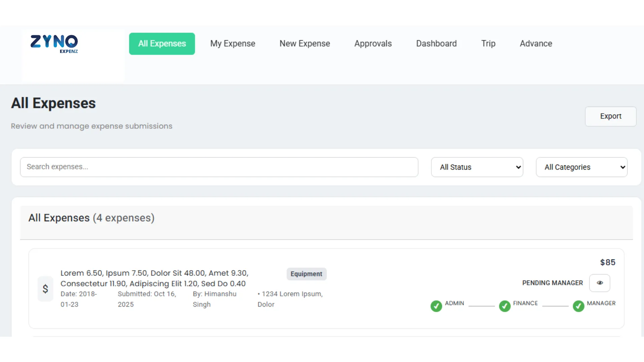
Task: Select the Trip tab
Action: point(488,44)
